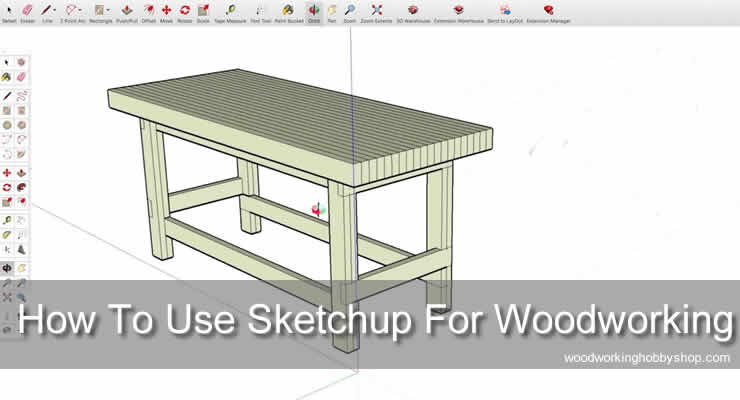Open the Rectangle tool dropdown arrow

[108, 10]
